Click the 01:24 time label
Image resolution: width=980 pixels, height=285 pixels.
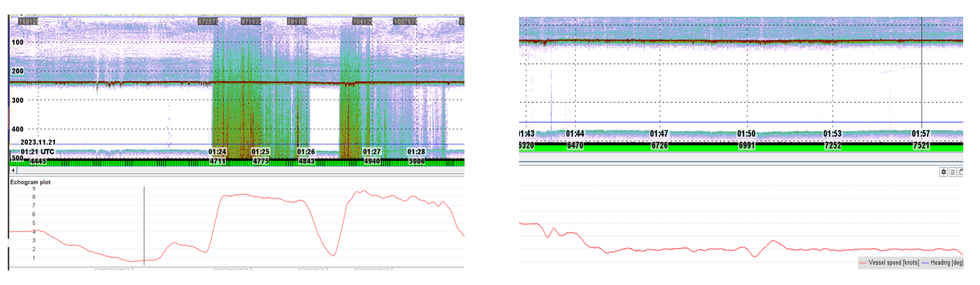coord(218,152)
